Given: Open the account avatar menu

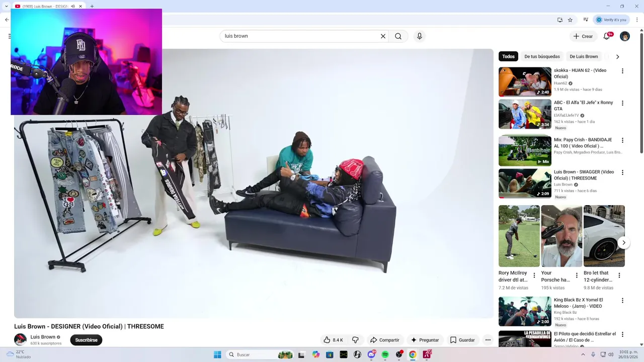Looking at the screenshot, I should click(x=625, y=36).
